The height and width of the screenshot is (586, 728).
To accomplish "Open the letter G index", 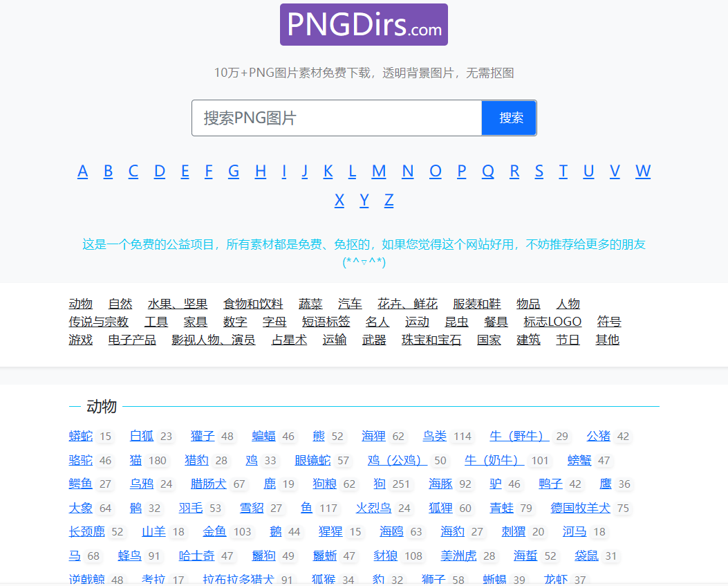I will [x=234, y=171].
